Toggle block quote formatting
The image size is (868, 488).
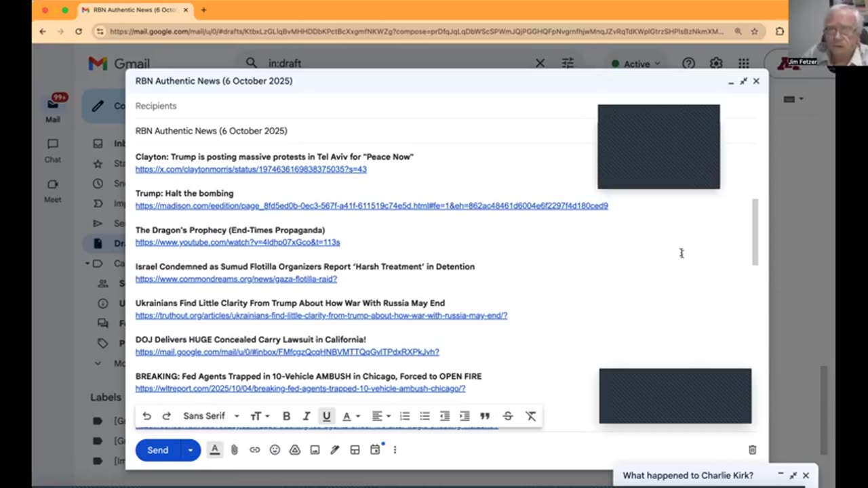485,416
